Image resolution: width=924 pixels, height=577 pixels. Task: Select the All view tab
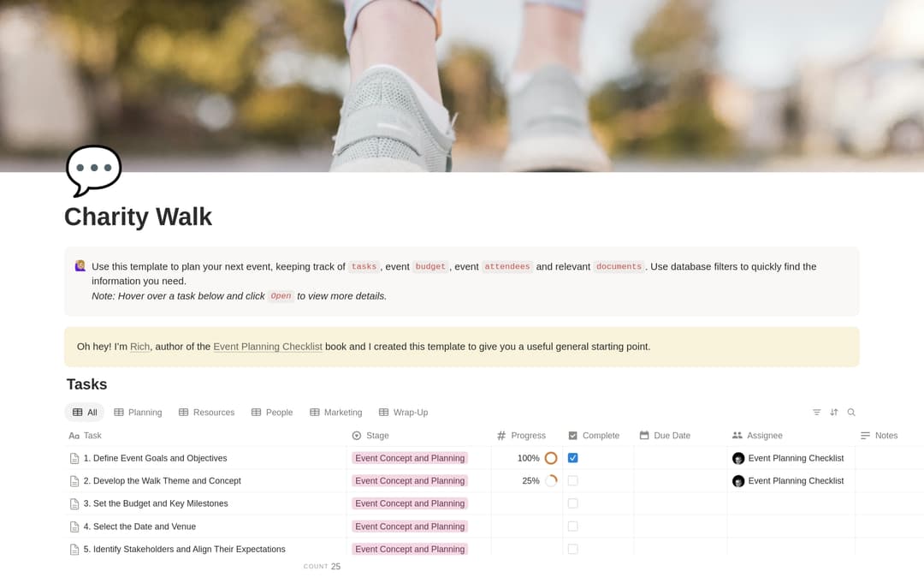point(84,413)
